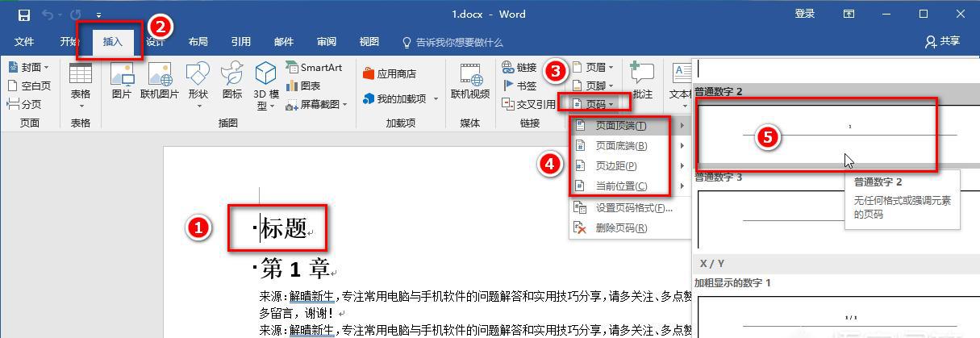
Task: Switch to the 视图 ribbon tab
Action: pos(369,42)
